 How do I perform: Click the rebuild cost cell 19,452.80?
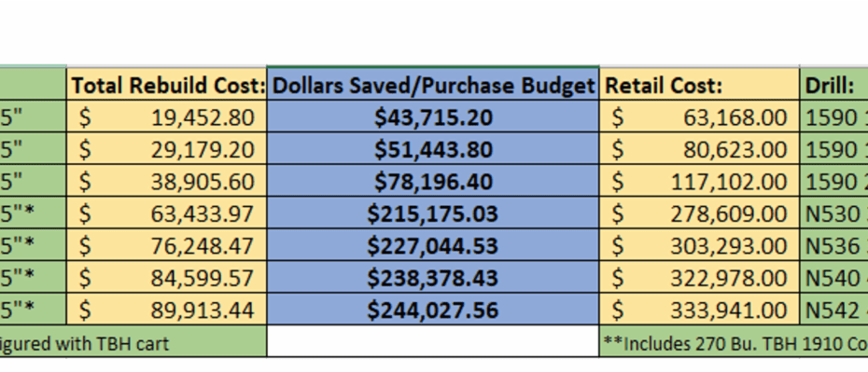coord(167,117)
